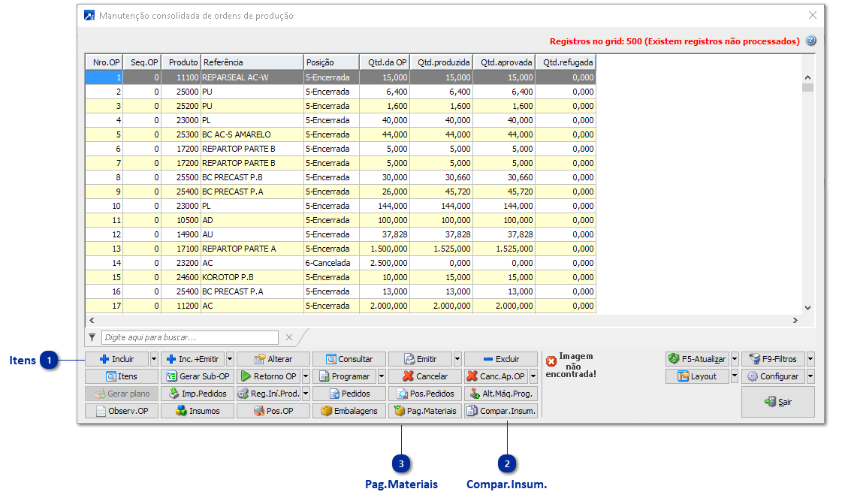Image resolution: width=842 pixels, height=504 pixels.
Task: Click the blue help icon near record count
Action: [x=810, y=41]
